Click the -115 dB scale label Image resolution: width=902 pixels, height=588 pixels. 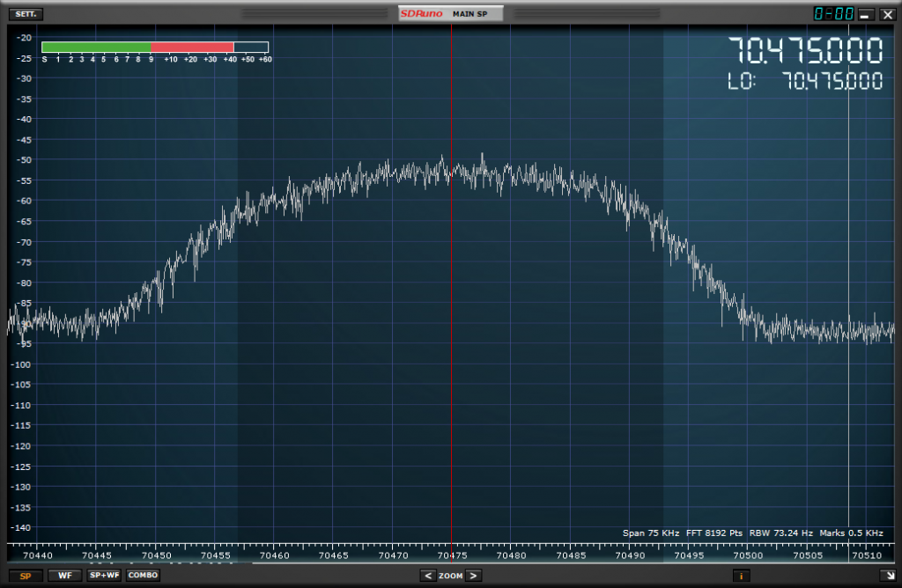pyautogui.click(x=21, y=425)
